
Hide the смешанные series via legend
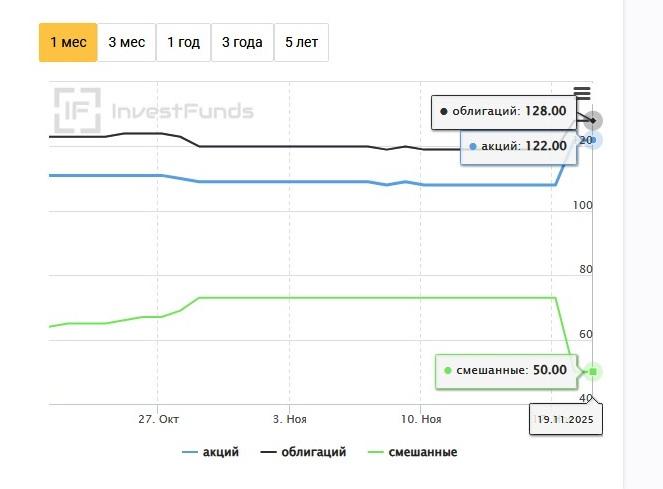pos(413,452)
